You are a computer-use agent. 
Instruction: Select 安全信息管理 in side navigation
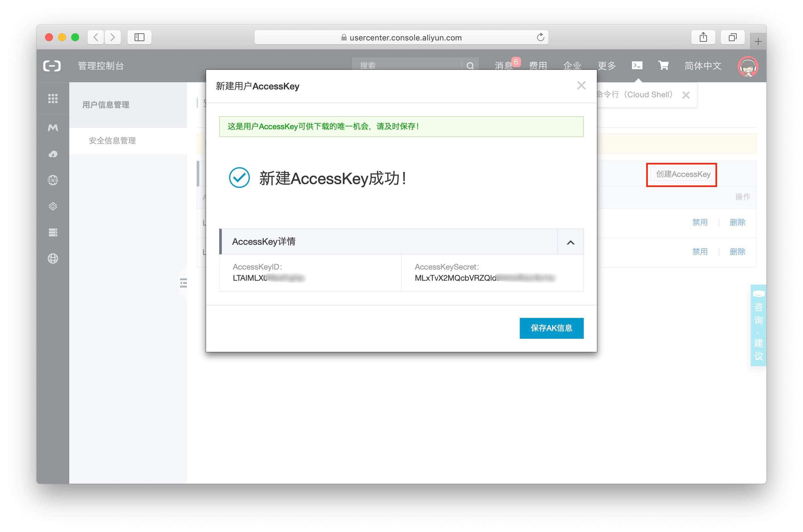[112, 140]
